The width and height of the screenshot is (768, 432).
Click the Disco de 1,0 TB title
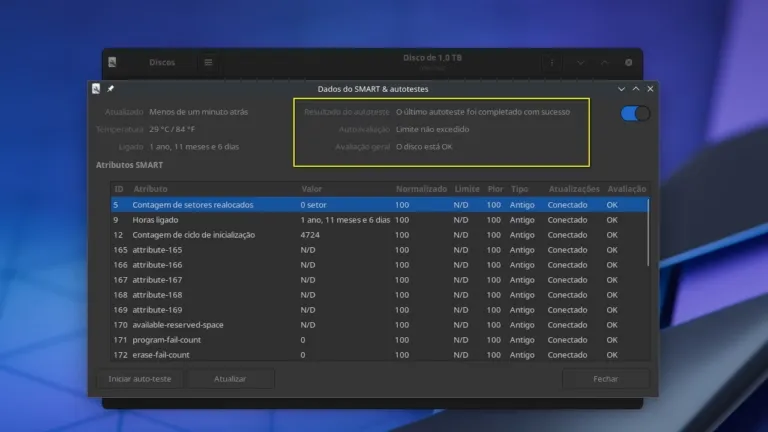pos(432,57)
